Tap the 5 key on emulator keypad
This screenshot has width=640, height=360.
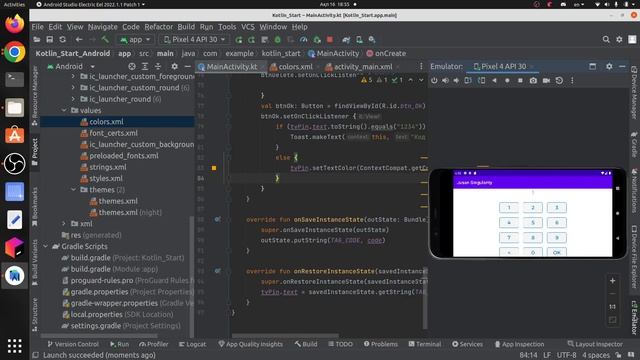tap(533, 222)
